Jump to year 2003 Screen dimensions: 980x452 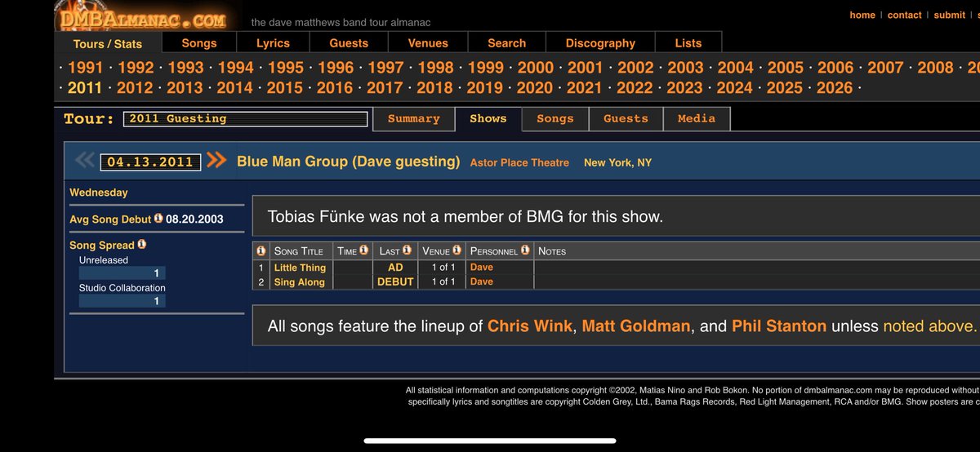tap(685, 68)
